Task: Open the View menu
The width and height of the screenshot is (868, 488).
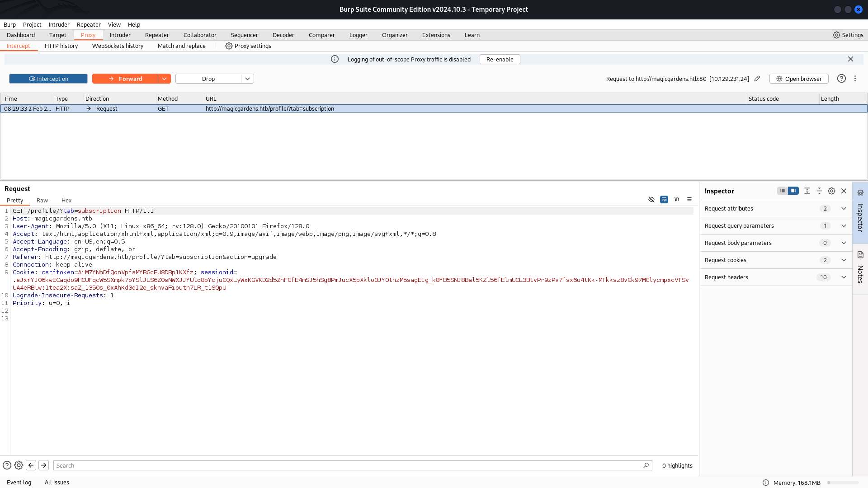Action: point(114,24)
